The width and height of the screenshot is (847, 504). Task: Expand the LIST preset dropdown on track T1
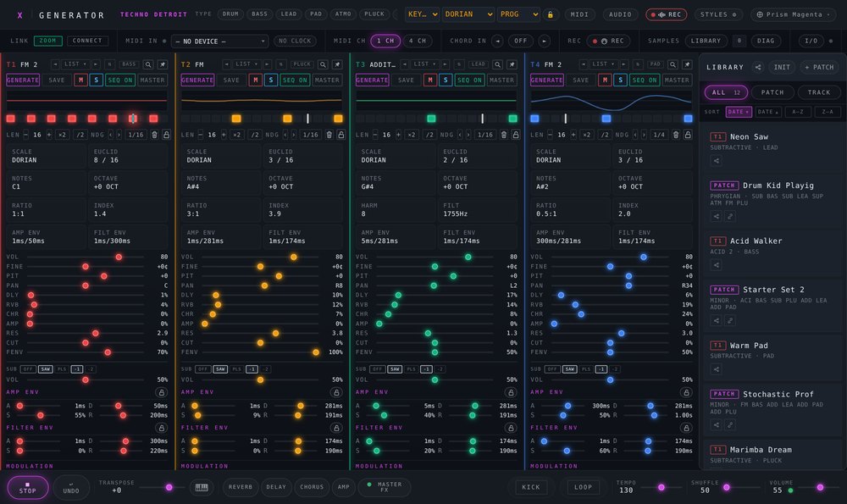point(75,64)
